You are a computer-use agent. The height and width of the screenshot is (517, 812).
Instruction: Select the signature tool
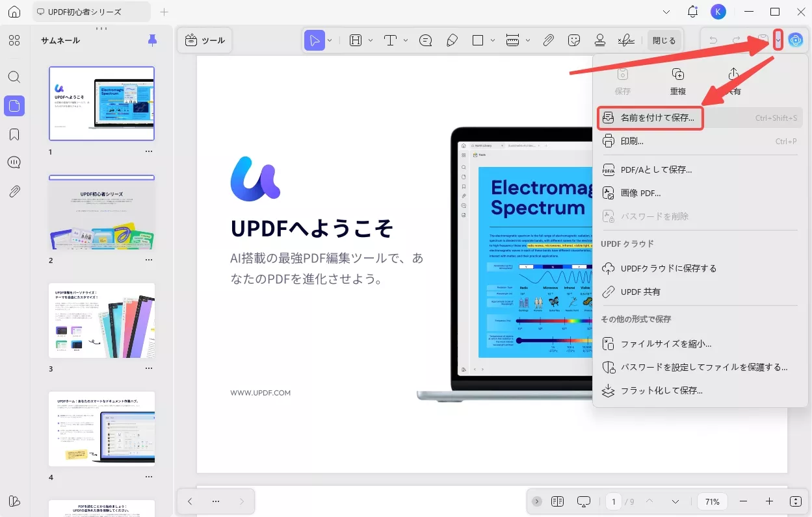tap(625, 40)
